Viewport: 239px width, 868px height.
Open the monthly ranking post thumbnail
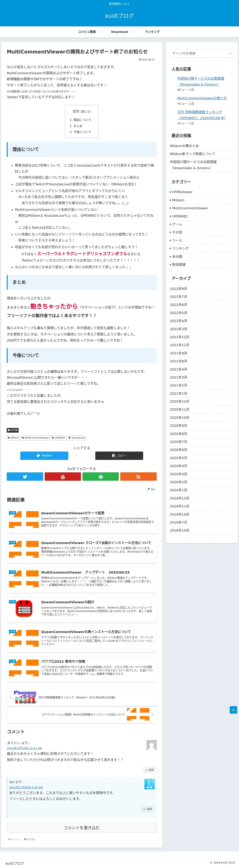[25, 697]
